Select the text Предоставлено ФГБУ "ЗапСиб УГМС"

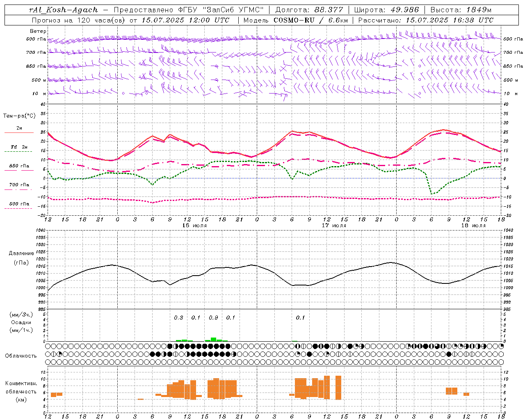189,10
